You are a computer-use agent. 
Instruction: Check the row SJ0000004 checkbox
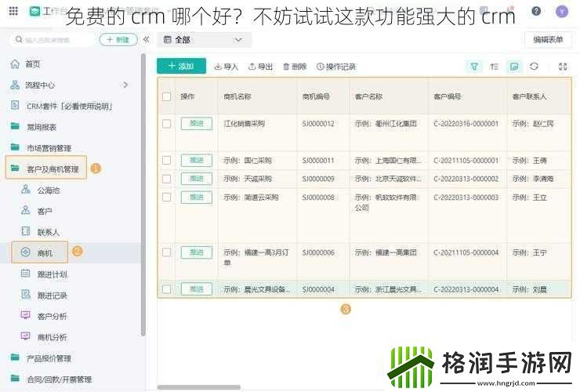(166, 289)
